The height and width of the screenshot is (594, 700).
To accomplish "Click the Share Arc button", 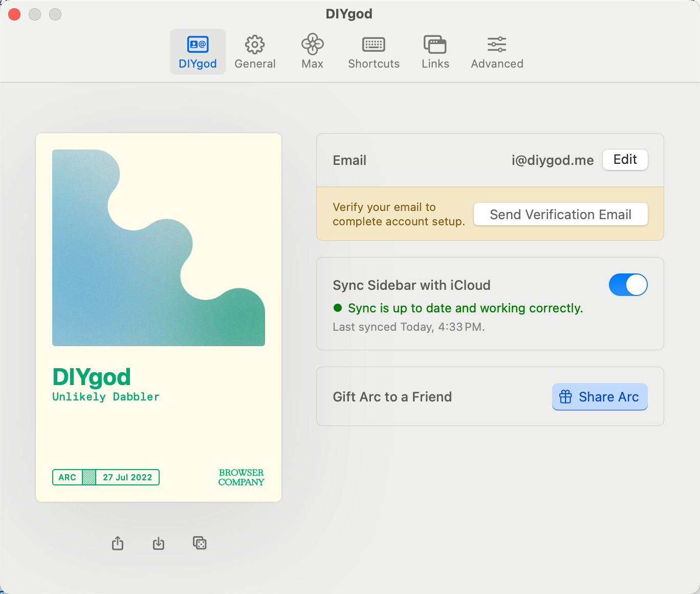I will [x=600, y=397].
